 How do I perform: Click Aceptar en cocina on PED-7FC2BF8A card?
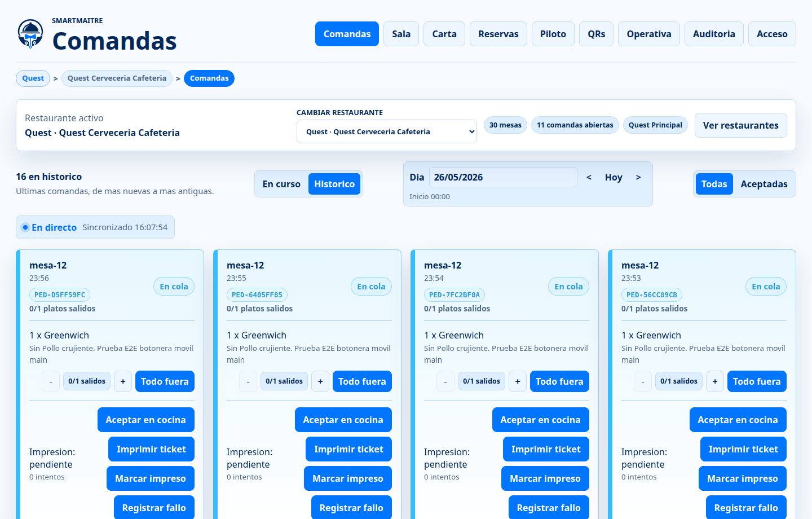[x=540, y=420]
